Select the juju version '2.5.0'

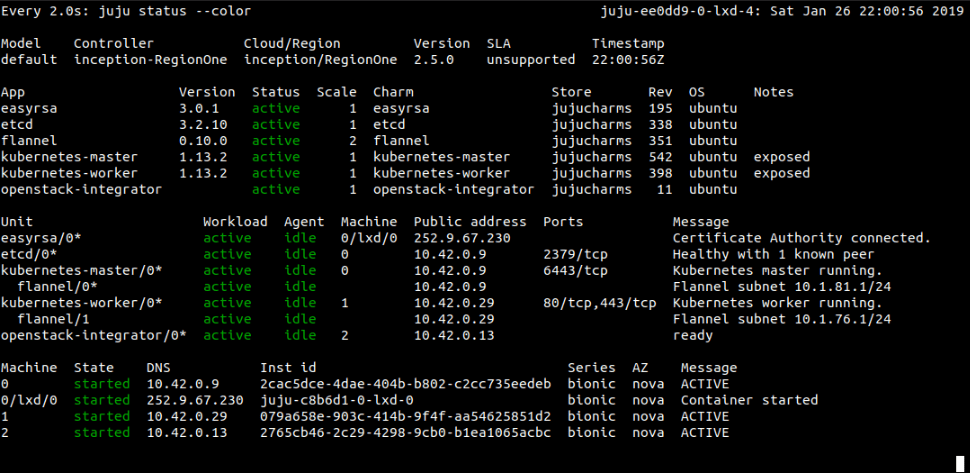point(434,60)
